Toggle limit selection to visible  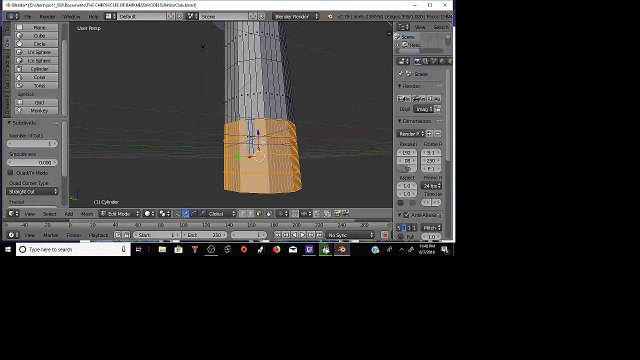pyautogui.click(x=269, y=213)
